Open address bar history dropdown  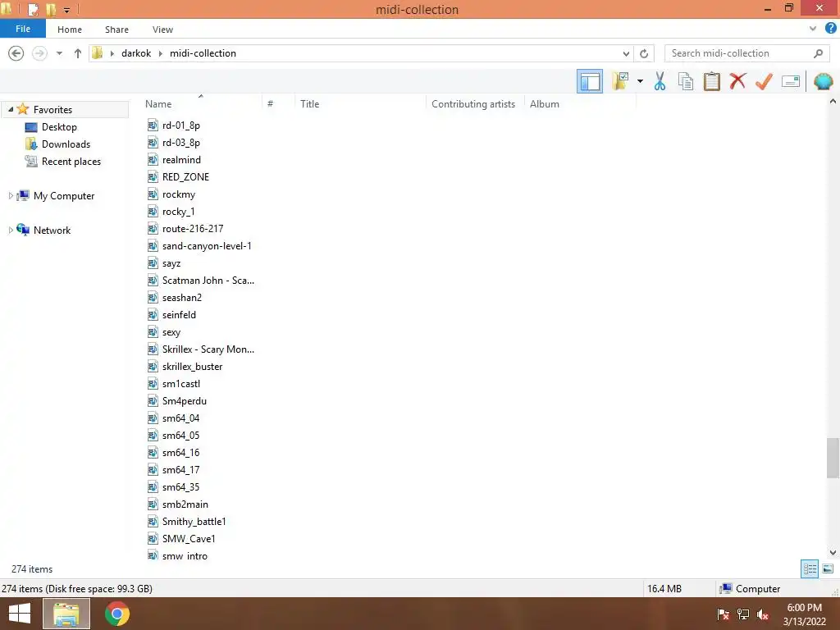(x=626, y=53)
